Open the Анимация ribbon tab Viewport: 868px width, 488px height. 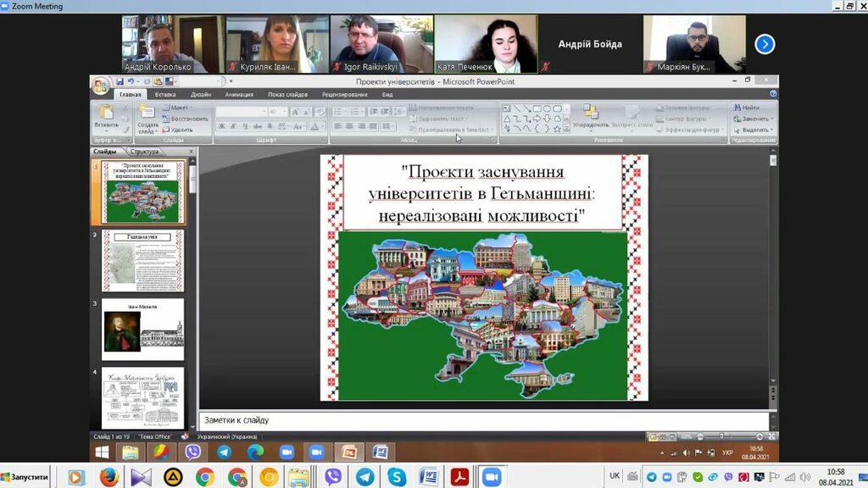(239, 95)
